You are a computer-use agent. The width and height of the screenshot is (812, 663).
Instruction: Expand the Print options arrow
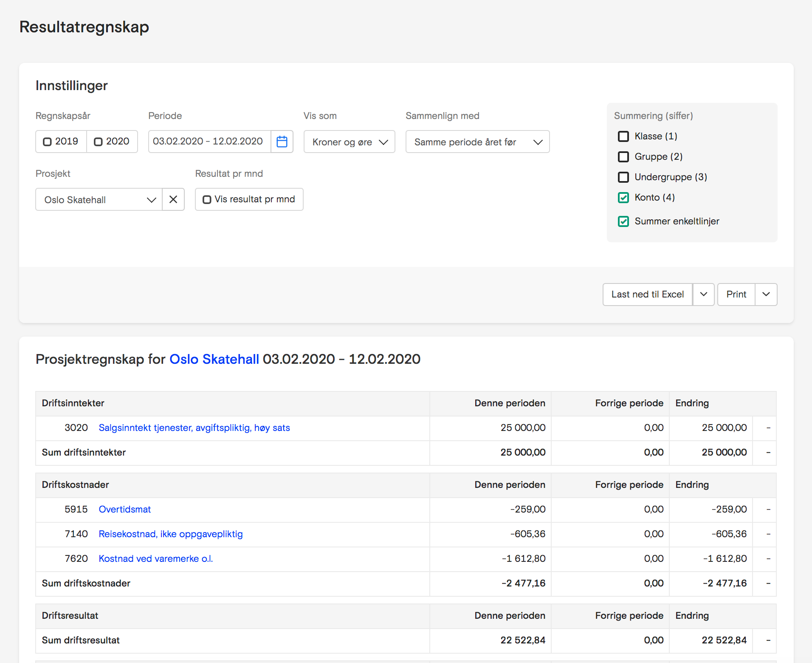766,295
